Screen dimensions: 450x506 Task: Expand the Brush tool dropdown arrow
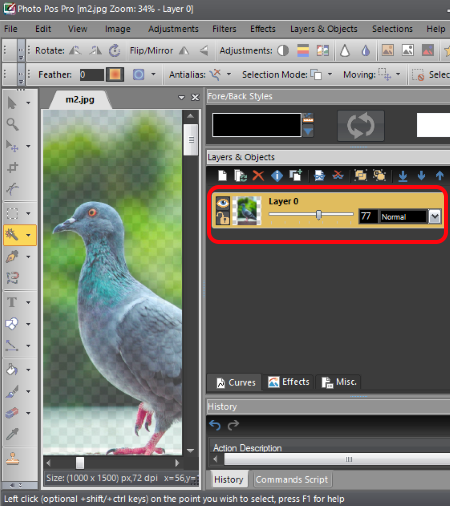(29, 392)
